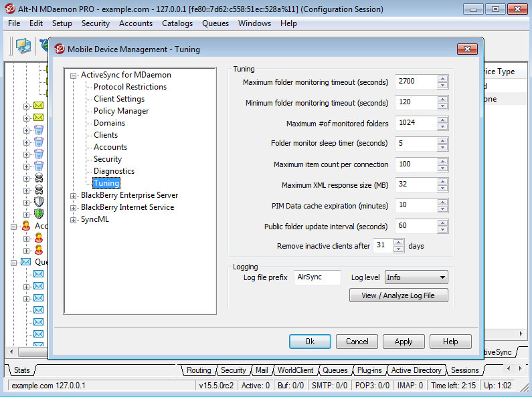This screenshot has height=397, width=532.
Task: Expand BlackBerry Enterprise Server node
Action: pos(73,196)
